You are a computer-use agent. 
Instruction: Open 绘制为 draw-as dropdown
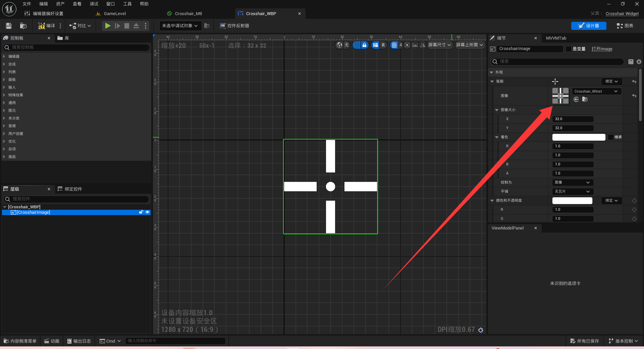pos(573,183)
